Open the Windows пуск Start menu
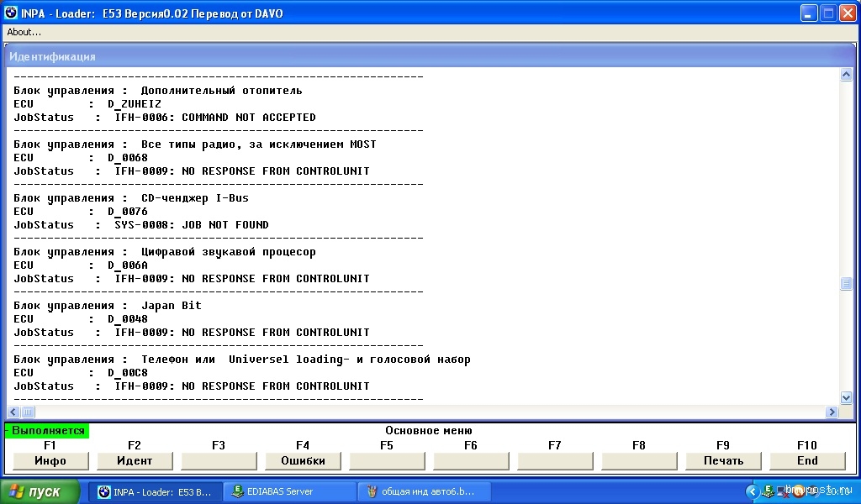 [40, 491]
